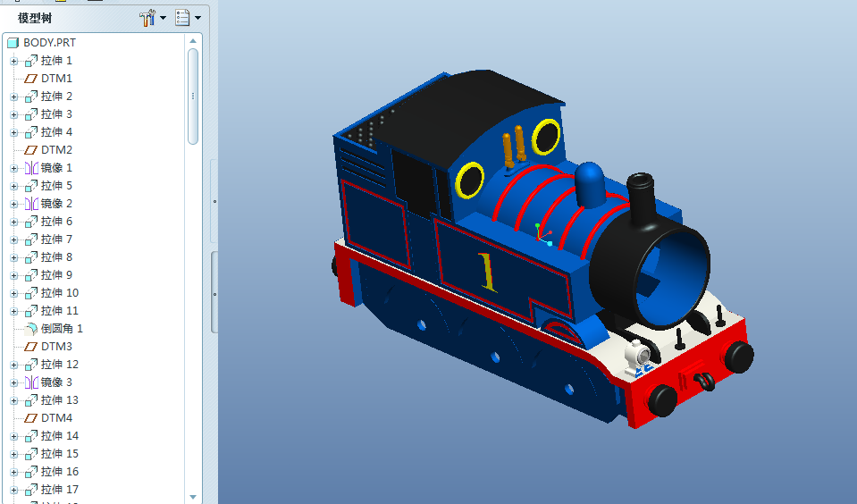Select the 拉伸 7 label
Image resolution: width=857 pixels, height=504 pixels.
(x=56, y=239)
